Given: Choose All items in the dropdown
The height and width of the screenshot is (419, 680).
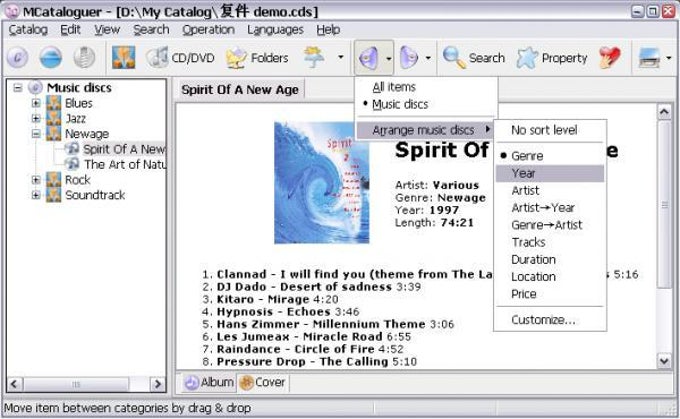Looking at the screenshot, I should click(426, 87).
